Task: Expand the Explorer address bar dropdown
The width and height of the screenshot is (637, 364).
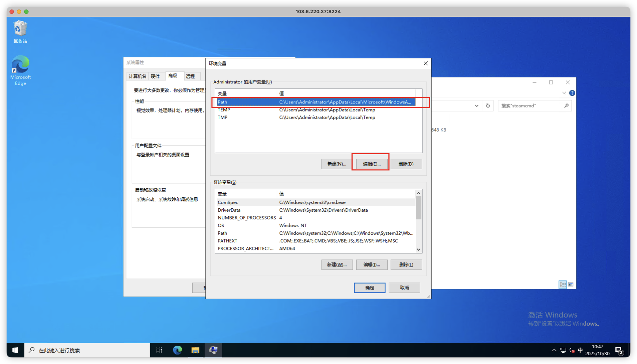Action: (477, 106)
